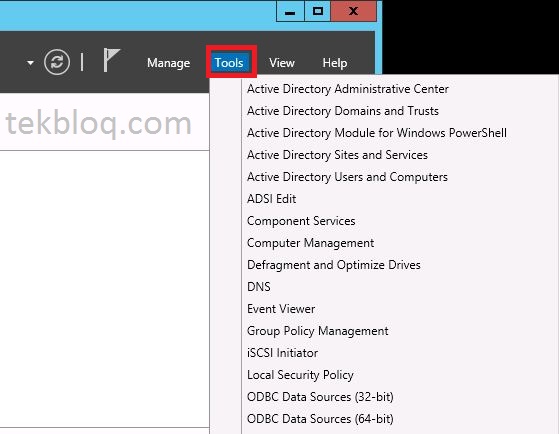The image size is (559, 434).
Task: Launch Active Directory Administrative Center
Action: 348,89
